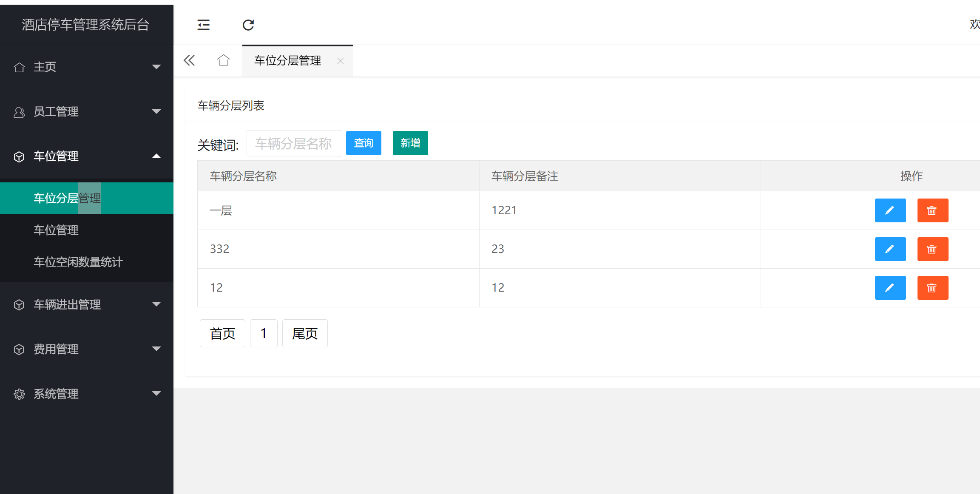Click the collapse sidebar menu icon
The image size is (980, 494).
point(203,25)
